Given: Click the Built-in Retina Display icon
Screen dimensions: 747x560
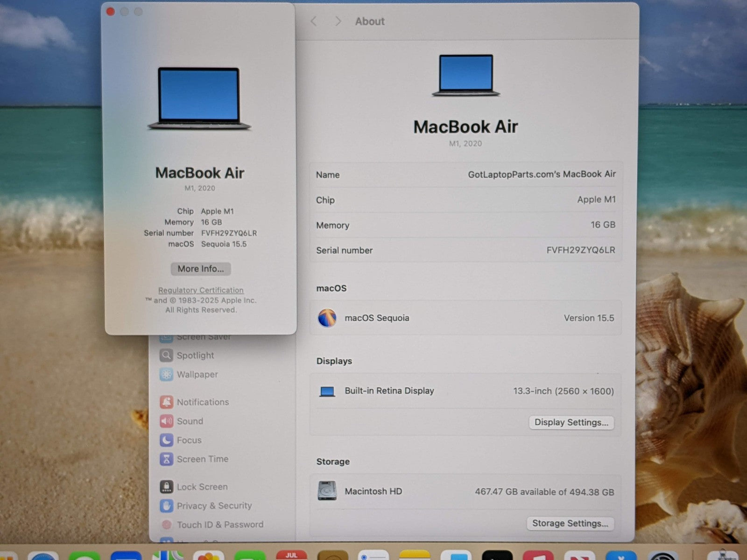Looking at the screenshot, I should (x=327, y=392).
